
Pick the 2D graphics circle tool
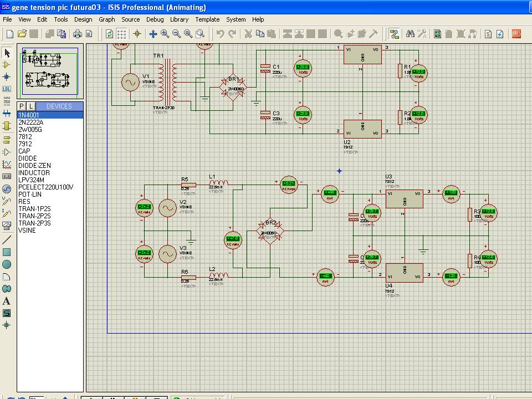pos(7,264)
